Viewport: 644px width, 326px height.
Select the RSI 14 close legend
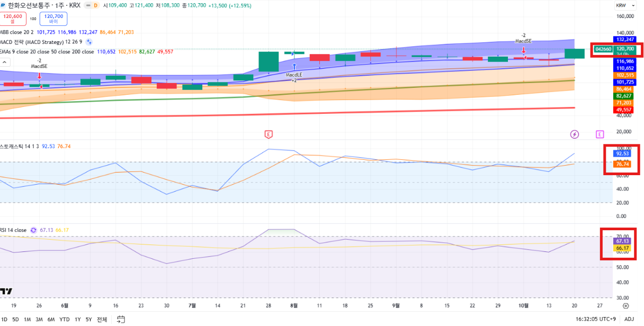tap(13, 230)
